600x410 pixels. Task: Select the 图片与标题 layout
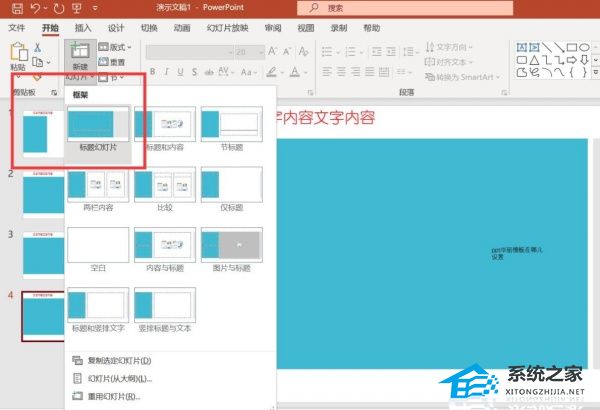coord(231,246)
